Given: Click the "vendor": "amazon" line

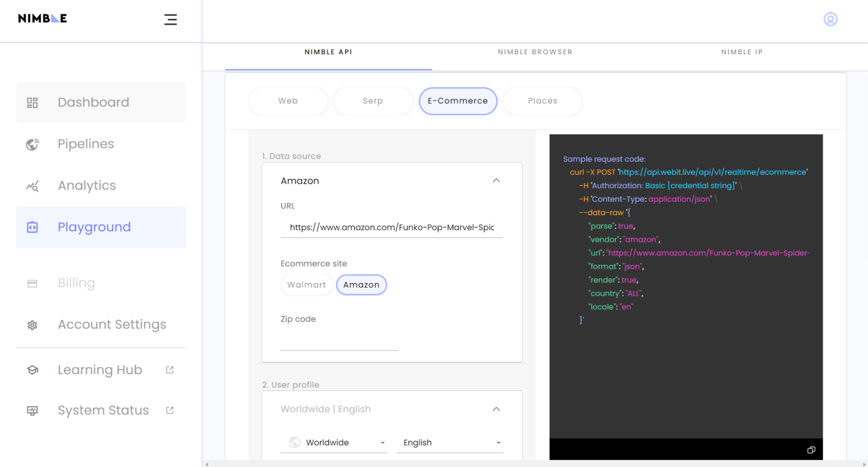Looking at the screenshot, I should pyautogui.click(x=624, y=240).
